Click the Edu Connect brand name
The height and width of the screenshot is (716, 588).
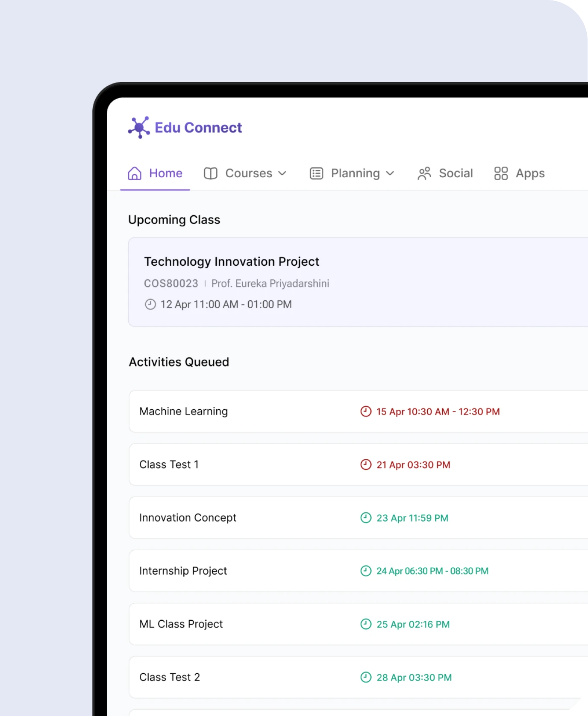pyautogui.click(x=198, y=128)
